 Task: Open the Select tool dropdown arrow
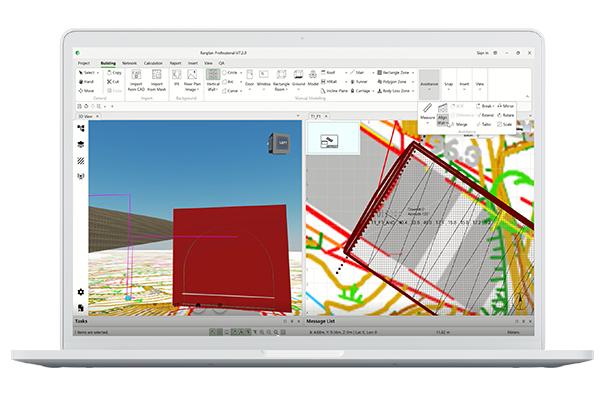[98, 72]
